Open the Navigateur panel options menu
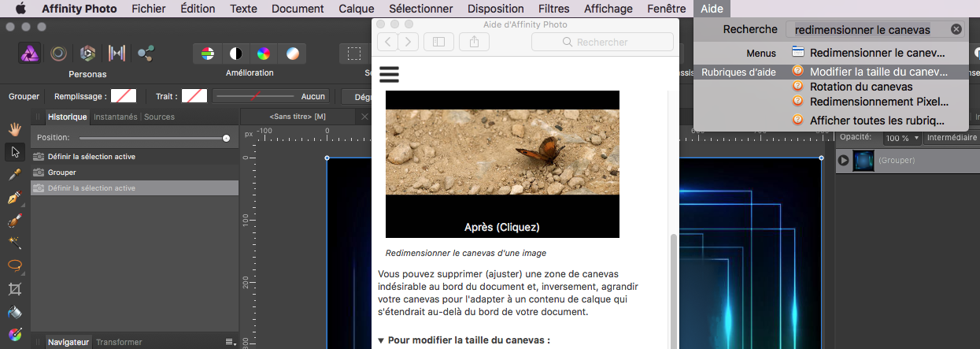Viewport: 980px width, 349px height. pos(230,342)
